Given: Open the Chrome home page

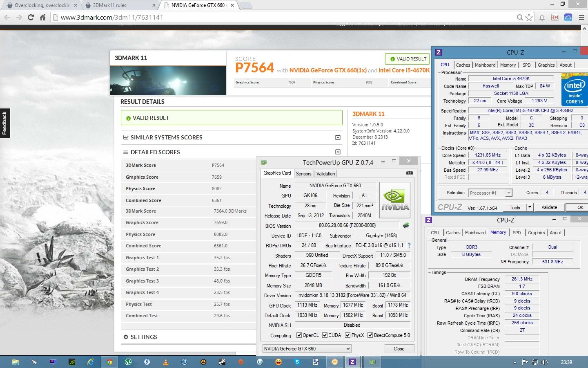Looking at the screenshot, I should 42,17.
